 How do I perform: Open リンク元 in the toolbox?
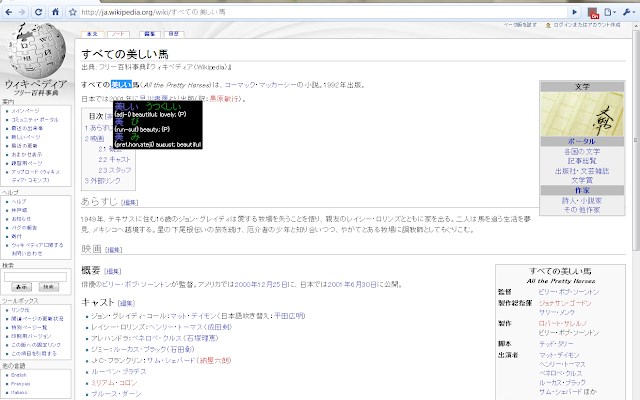pyautogui.click(x=20, y=310)
